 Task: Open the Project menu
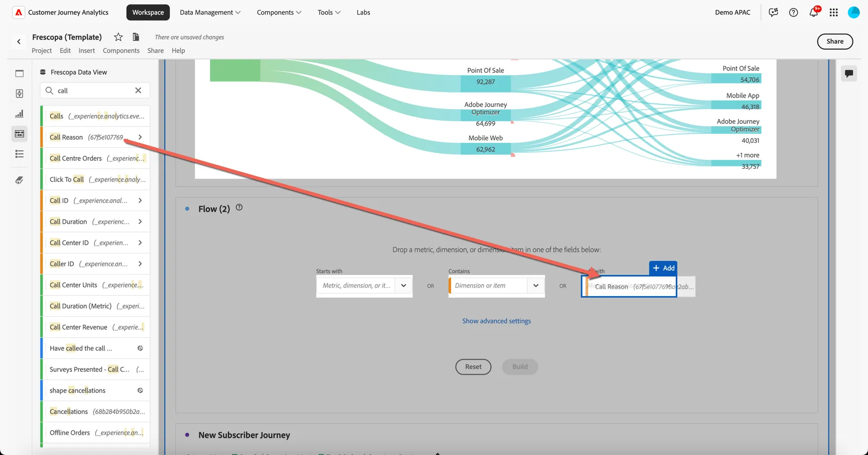42,50
